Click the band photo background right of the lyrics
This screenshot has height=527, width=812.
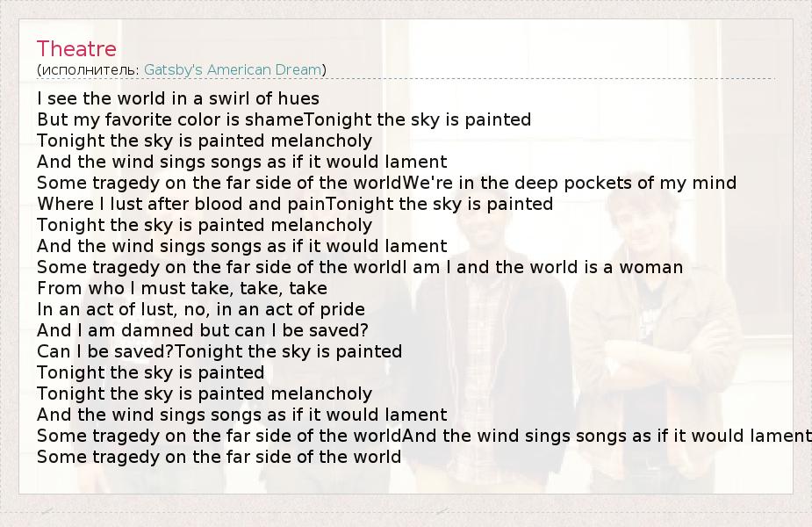667,351
